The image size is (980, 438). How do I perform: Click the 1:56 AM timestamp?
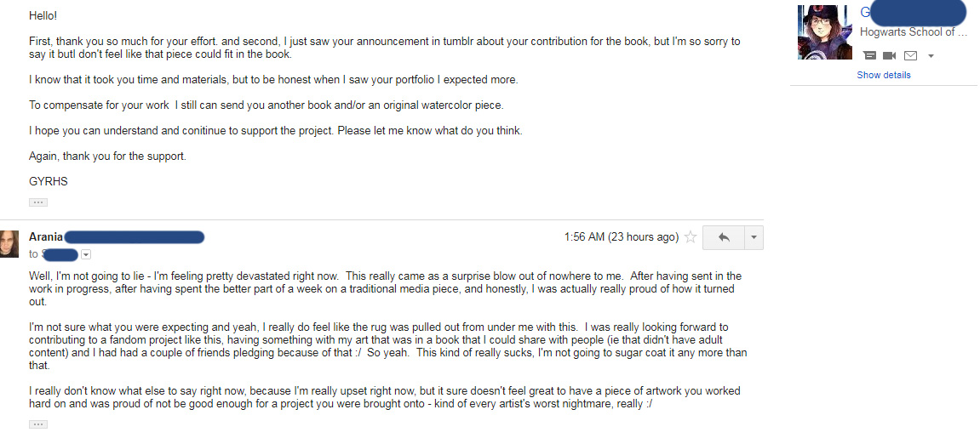coord(621,237)
